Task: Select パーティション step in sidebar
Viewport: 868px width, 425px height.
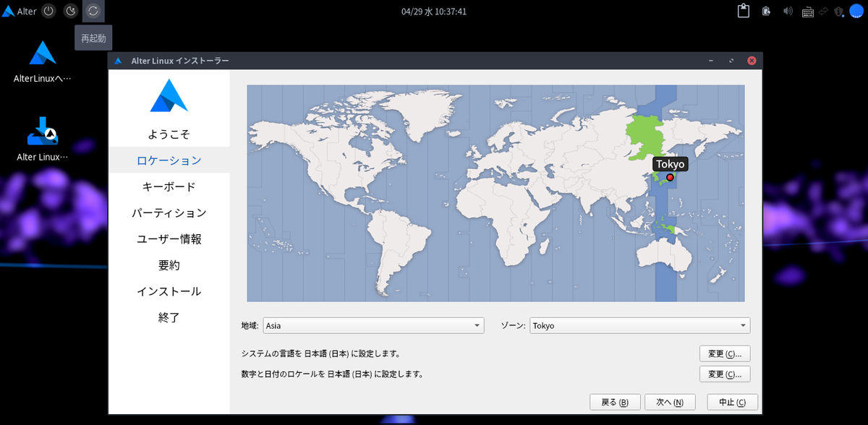Action: click(x=169, y=213)
